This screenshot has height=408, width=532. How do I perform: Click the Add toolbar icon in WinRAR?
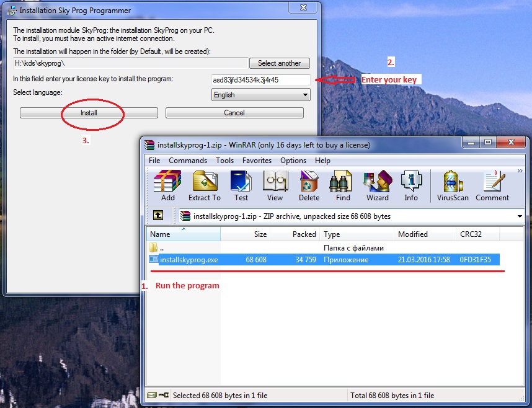point(167,181)
